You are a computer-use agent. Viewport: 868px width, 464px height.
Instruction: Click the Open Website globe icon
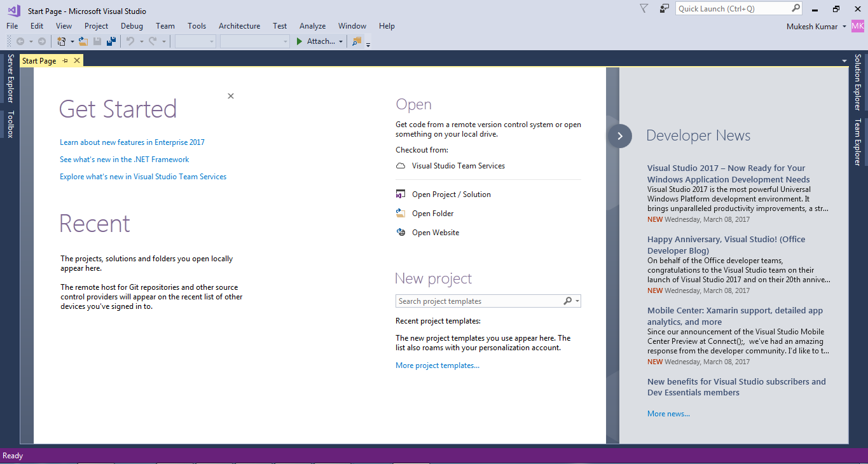tap(401, 233)
